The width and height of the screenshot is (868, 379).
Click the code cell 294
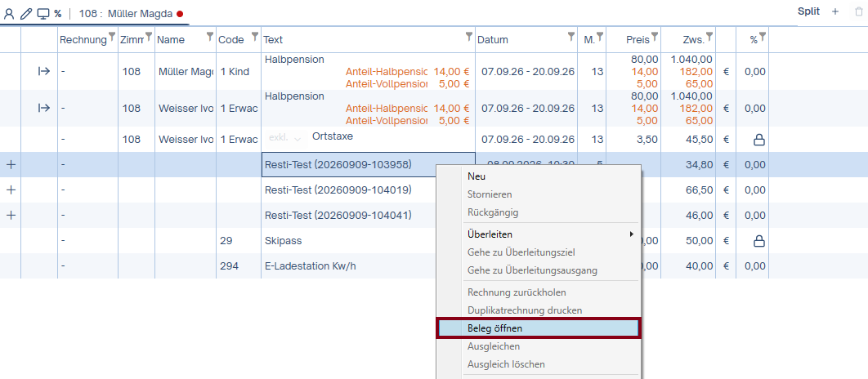point(239,266)
